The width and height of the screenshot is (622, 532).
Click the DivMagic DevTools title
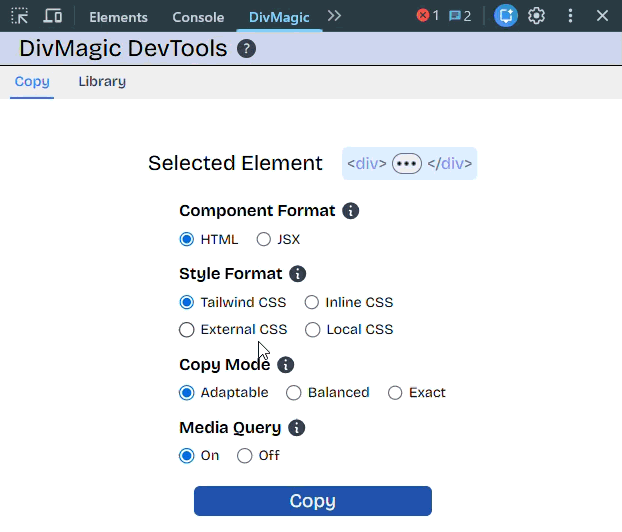123,48
